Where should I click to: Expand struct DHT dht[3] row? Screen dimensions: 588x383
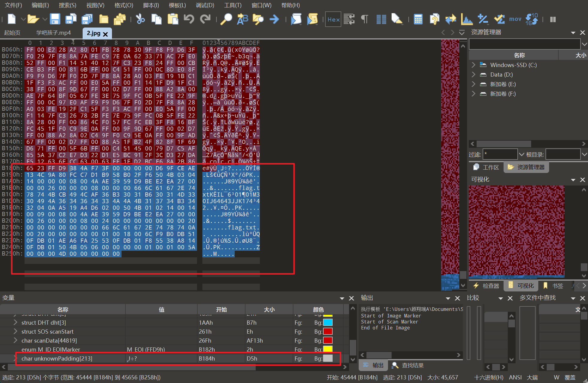click(15, 323)
